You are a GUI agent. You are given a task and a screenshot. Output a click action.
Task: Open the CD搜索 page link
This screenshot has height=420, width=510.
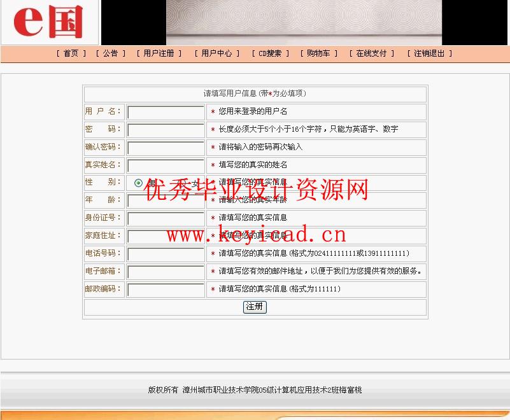(x=270, y=54)
